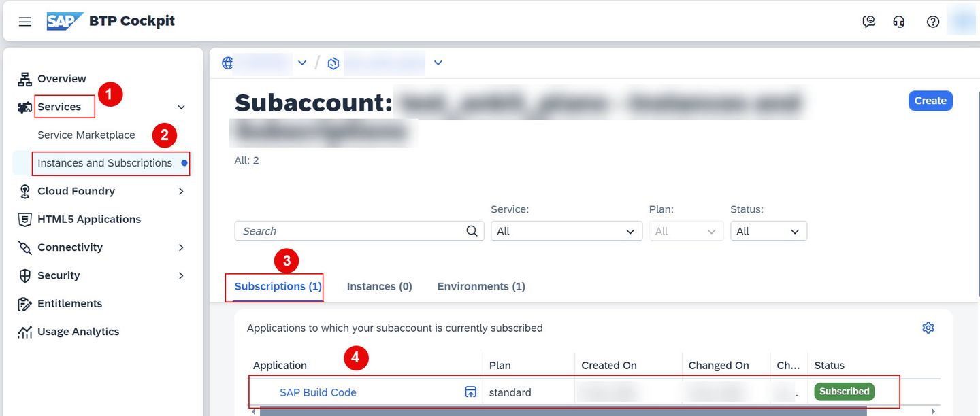Screen dimensions: 980x416
Task: Click the scrollbar right arrow
Action: (x=933, y=411)
